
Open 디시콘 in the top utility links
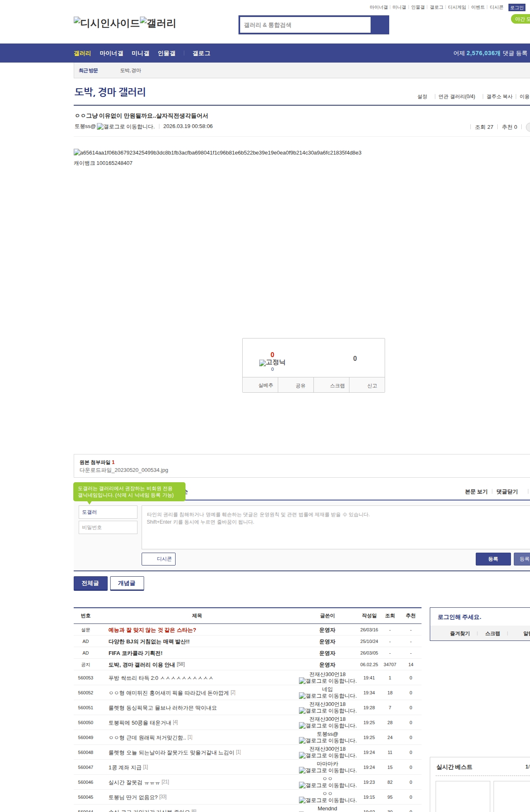496,7
